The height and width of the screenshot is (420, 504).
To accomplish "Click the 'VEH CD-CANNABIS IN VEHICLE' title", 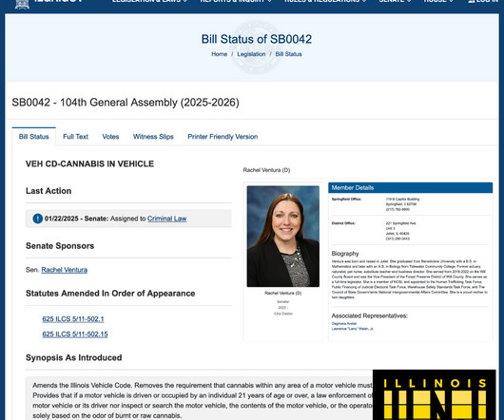I will (89, 163).
